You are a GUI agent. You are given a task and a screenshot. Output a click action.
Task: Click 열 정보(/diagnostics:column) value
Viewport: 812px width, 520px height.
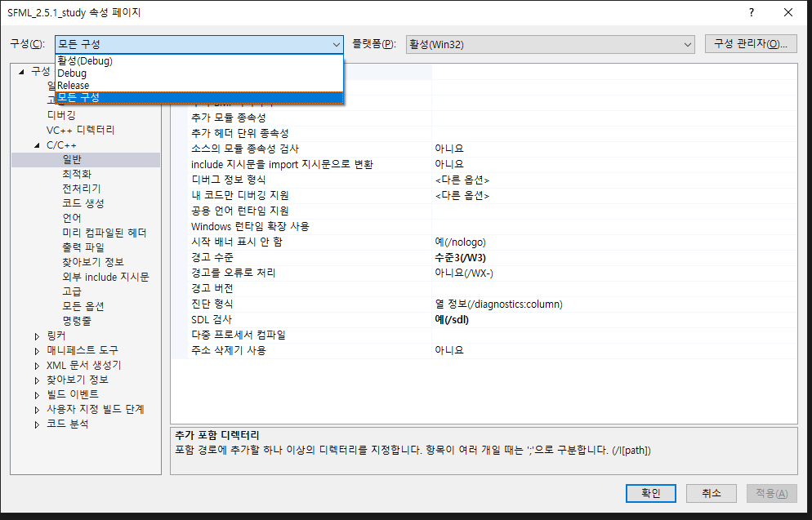pos(498,304)
